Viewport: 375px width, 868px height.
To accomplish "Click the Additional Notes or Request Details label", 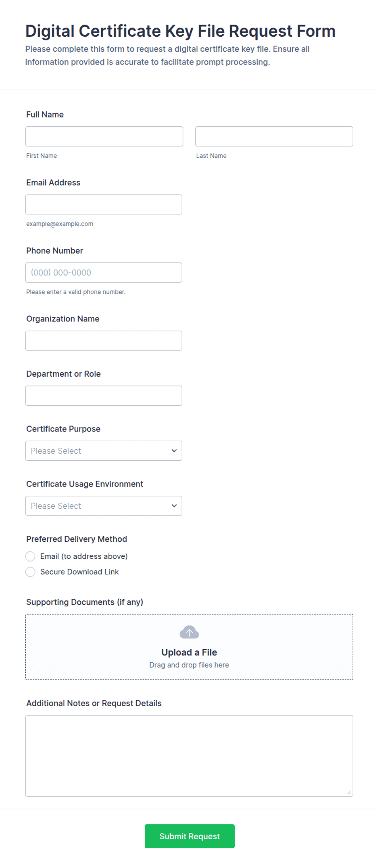I will click(x=94, y=703).
